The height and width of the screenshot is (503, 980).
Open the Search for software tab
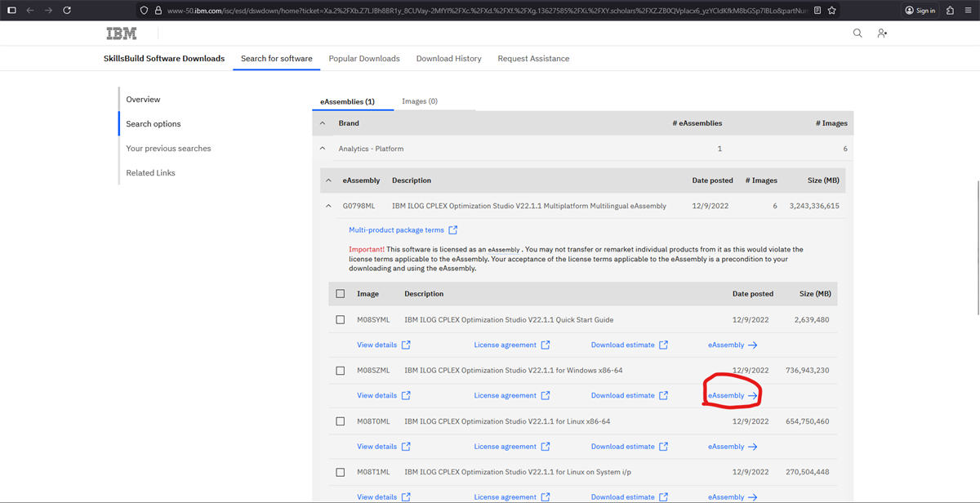pos(277,59)
